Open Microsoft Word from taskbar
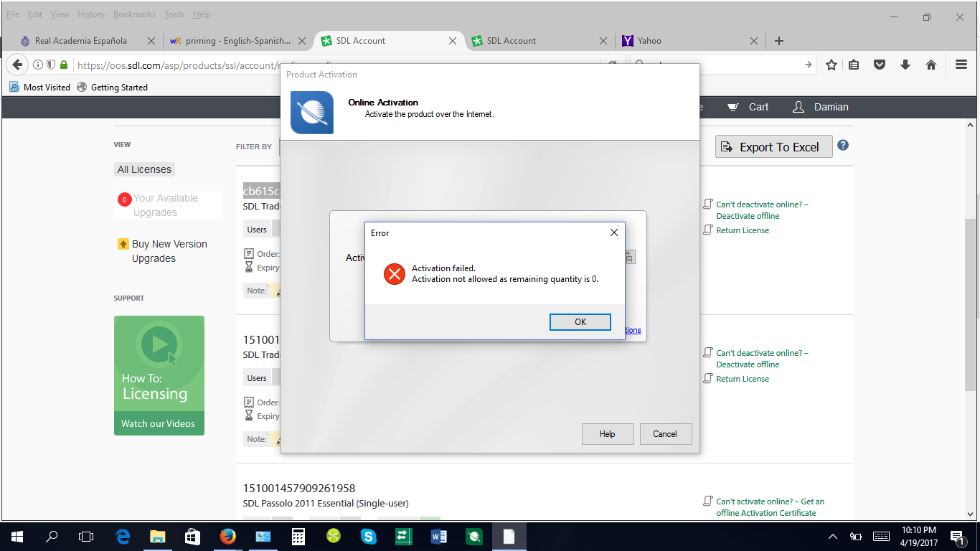 (439, 536)
